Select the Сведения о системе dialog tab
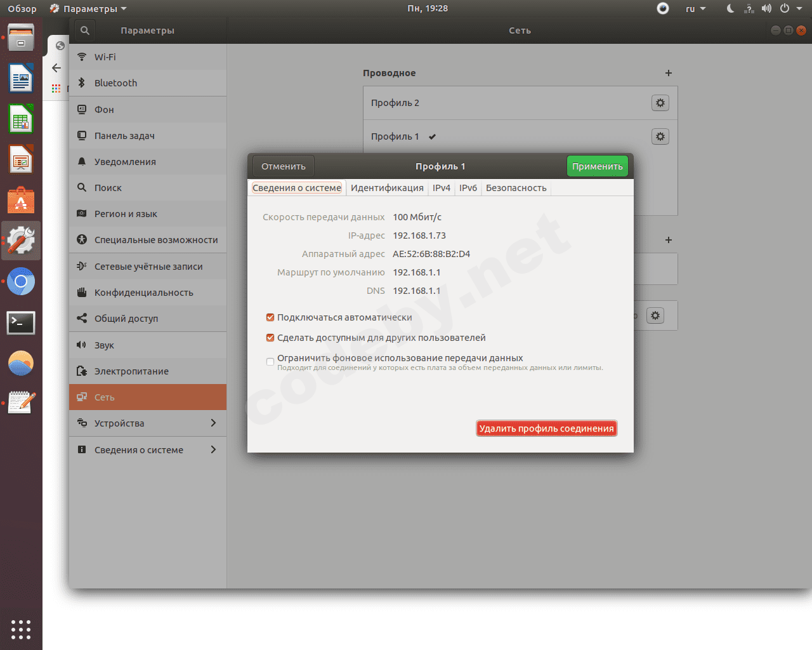This screenshot has height=650, width=812. click(x=297, y=188)
